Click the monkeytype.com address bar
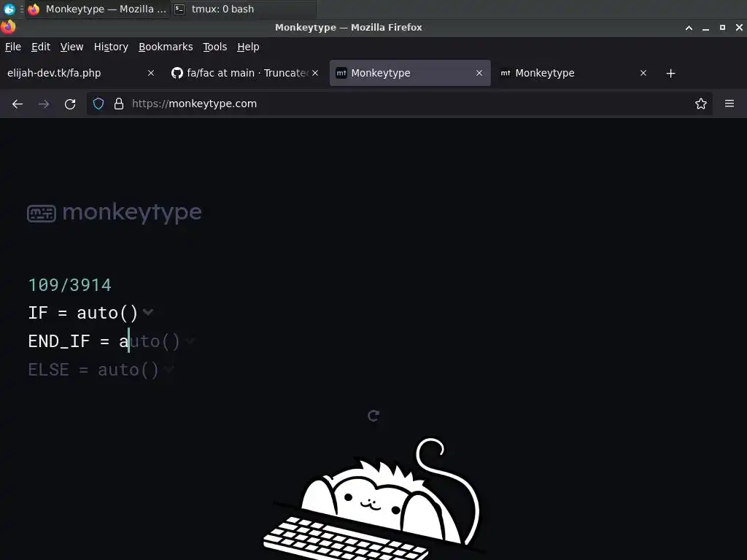The image size is (747, 560). coord(399,104)
